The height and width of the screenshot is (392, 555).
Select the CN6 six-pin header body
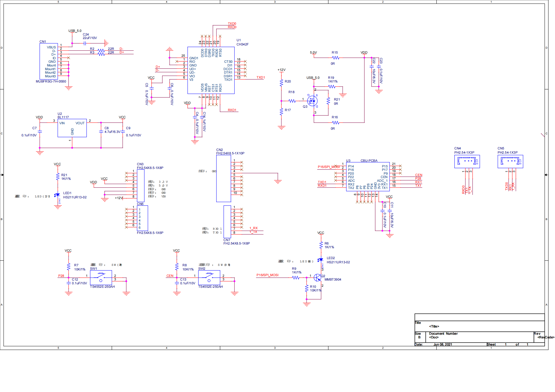pos(142,218)
